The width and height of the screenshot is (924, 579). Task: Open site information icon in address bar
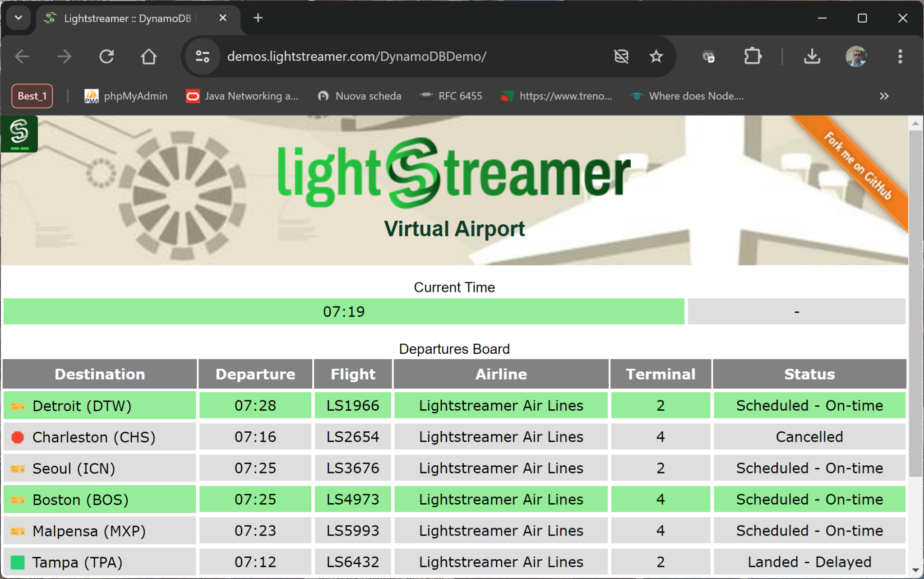203,56
